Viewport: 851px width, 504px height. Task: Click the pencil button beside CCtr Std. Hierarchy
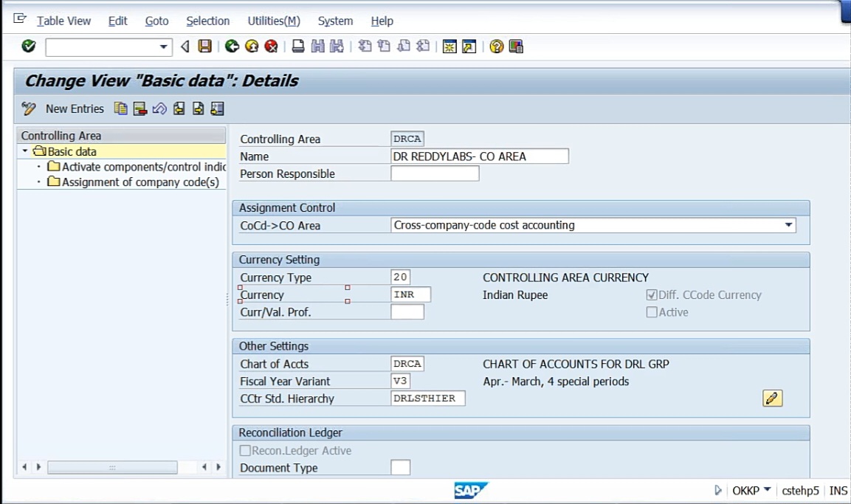tap(772, 398)
